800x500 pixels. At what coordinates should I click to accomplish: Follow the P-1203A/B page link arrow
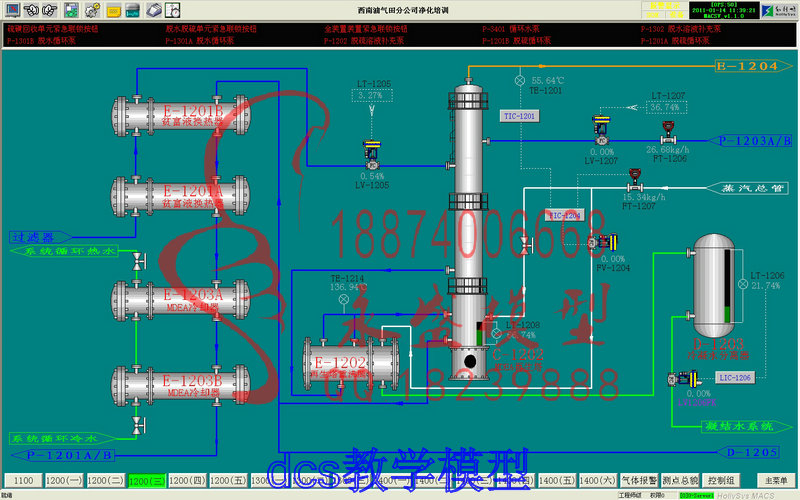click(x=751, y=141)
